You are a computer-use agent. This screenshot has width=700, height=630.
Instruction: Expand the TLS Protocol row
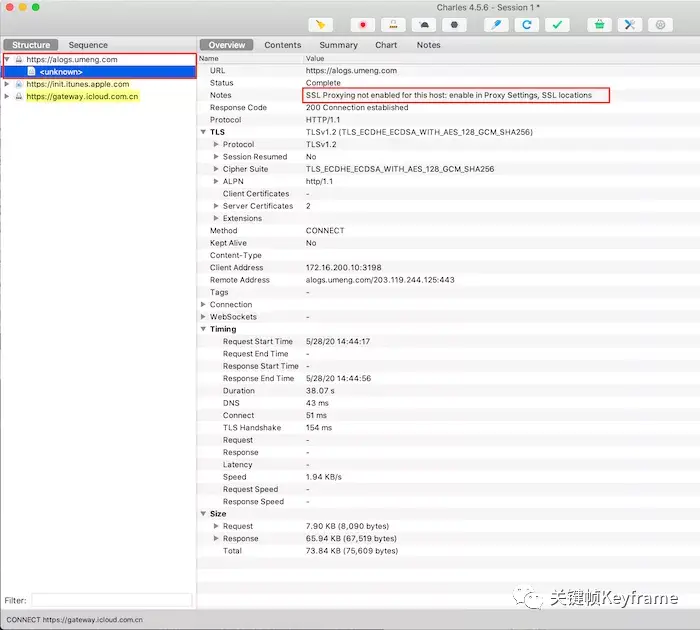point(216,144)
